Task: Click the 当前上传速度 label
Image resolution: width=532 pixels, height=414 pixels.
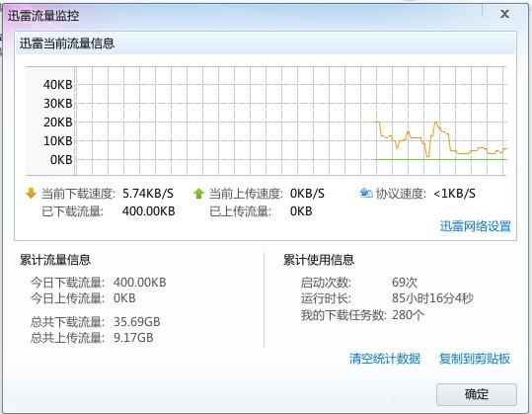Action: [246, 194]
